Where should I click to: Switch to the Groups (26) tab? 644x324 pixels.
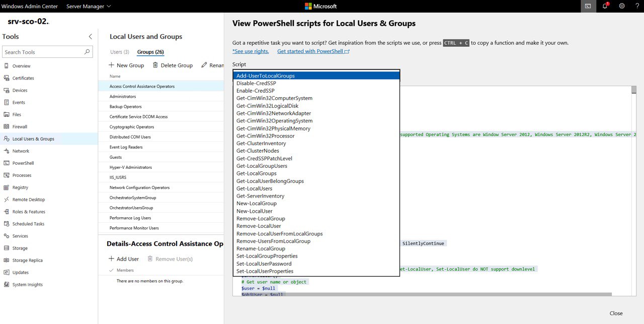150,52
